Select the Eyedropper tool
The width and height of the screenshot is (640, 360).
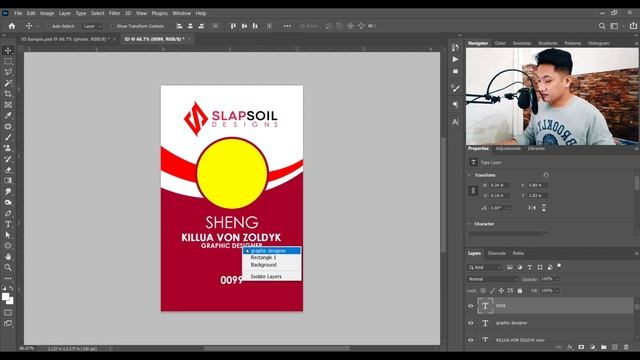[x=8, y=116]
